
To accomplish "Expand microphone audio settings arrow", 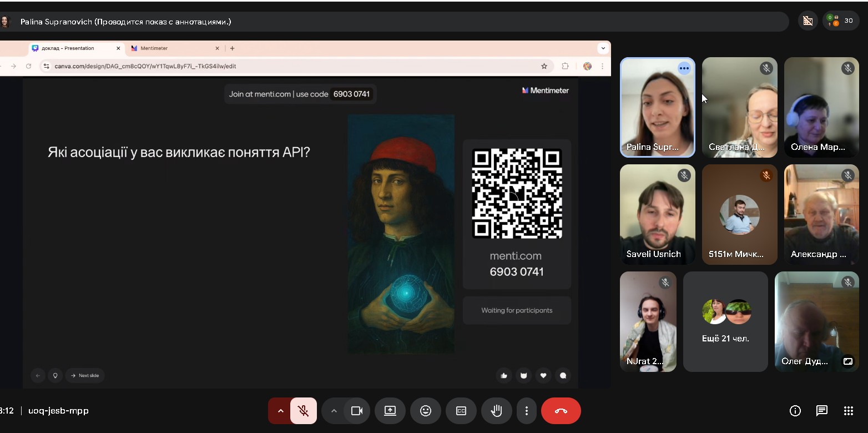I will (280, 411).
